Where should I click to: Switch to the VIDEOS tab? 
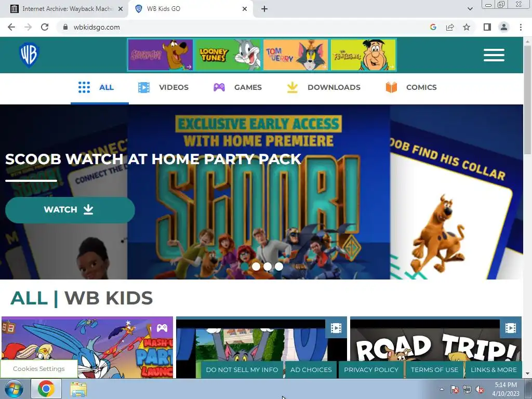point(163,87)
